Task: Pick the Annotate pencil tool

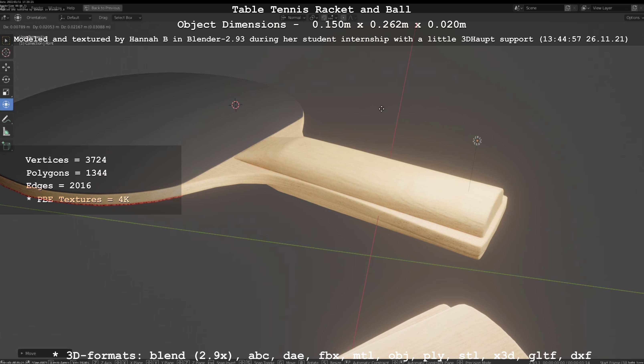Action: point(6,119)
